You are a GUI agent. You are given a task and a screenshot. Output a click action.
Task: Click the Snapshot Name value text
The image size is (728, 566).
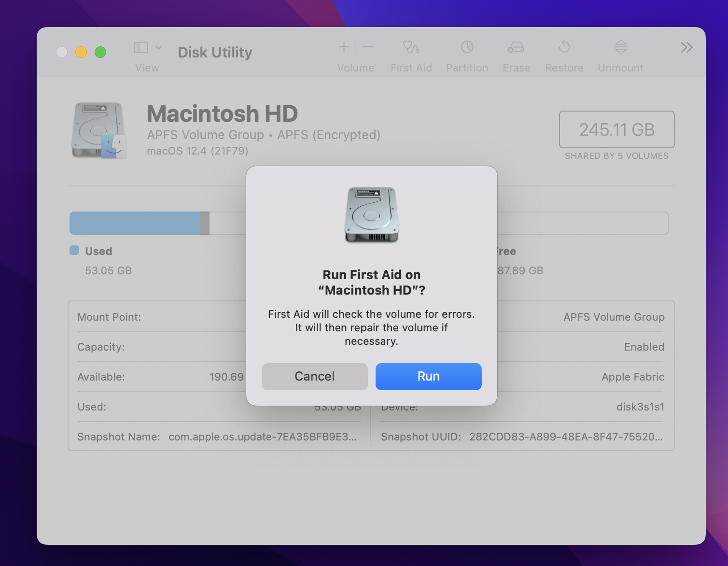263,437
